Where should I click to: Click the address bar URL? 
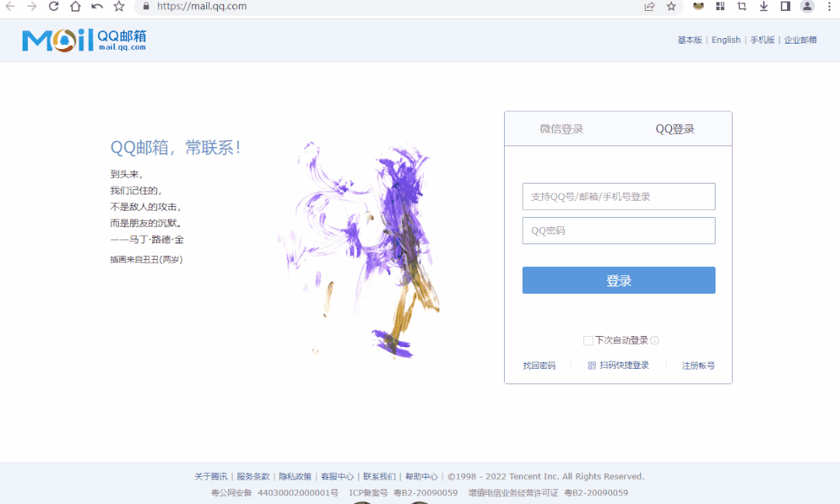click(x=202, y=6)
